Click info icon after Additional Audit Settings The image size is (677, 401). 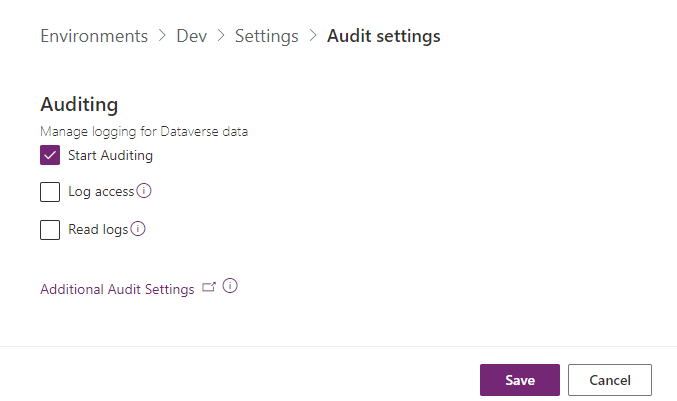click(230, 286)
